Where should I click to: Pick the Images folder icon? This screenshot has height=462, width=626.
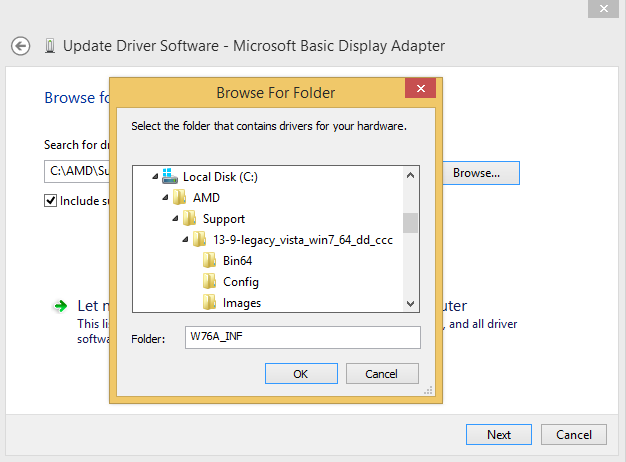point(210,302)
